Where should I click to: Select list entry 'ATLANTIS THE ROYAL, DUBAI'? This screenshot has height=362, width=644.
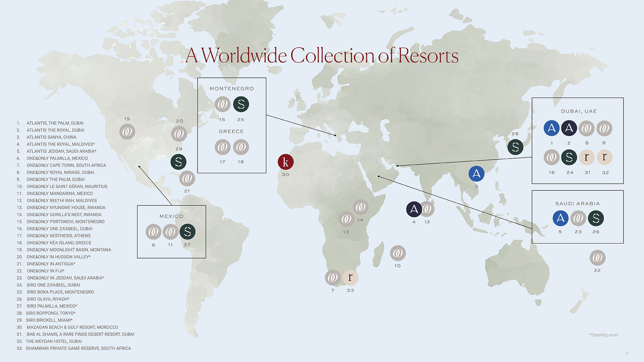(x=55, y=130)
